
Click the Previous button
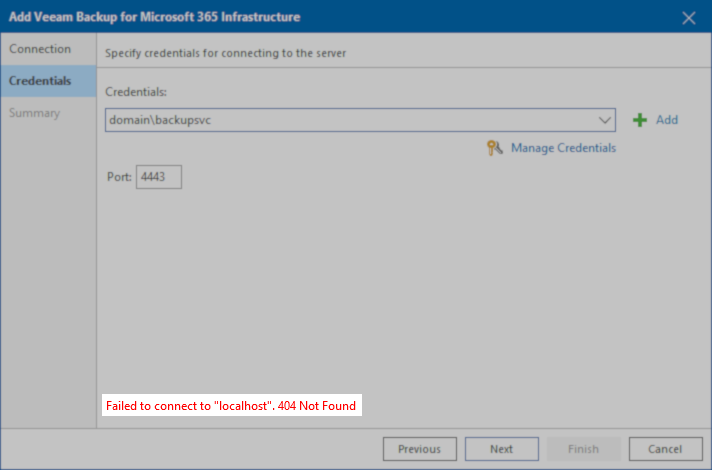click(x=420, y=449)
